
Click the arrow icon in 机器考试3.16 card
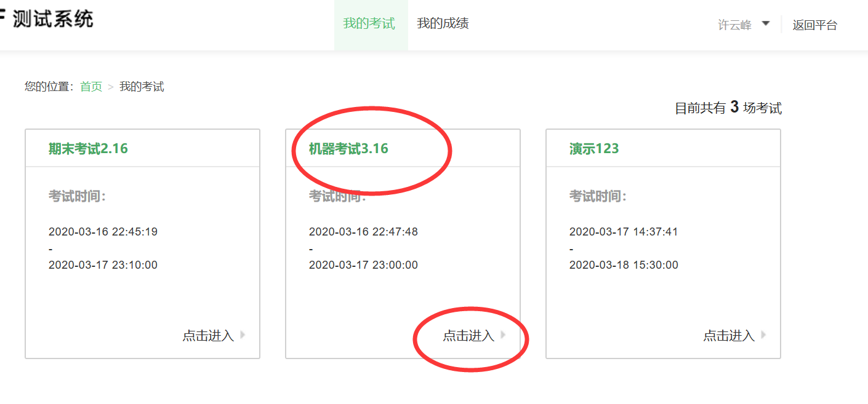coord(503,335)
